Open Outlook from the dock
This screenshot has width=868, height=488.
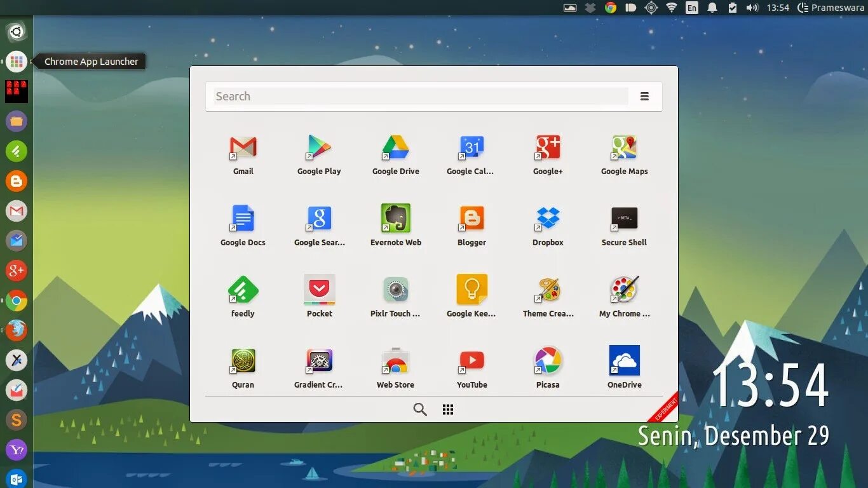[17, 478]
